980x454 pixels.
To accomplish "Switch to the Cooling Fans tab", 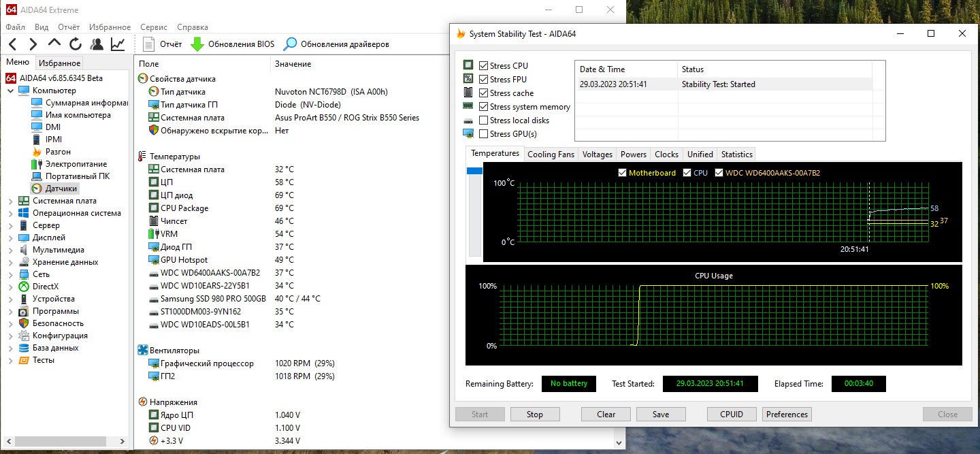I will coord(551,155).
